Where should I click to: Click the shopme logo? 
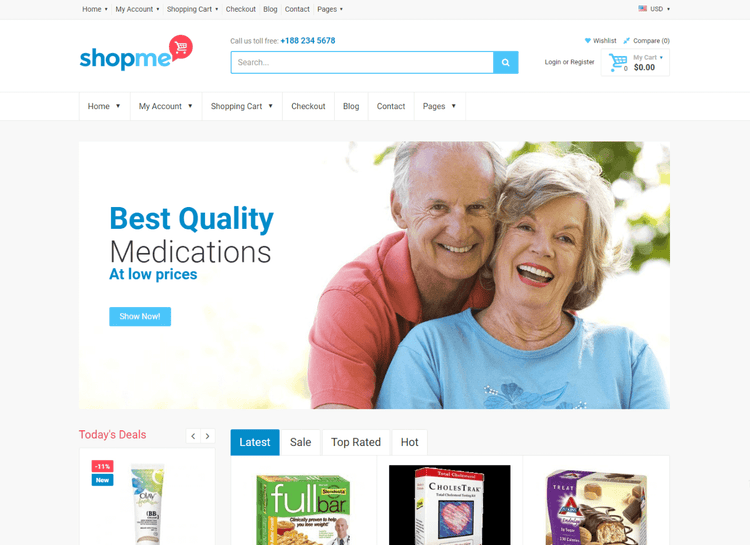click(136, 54)
